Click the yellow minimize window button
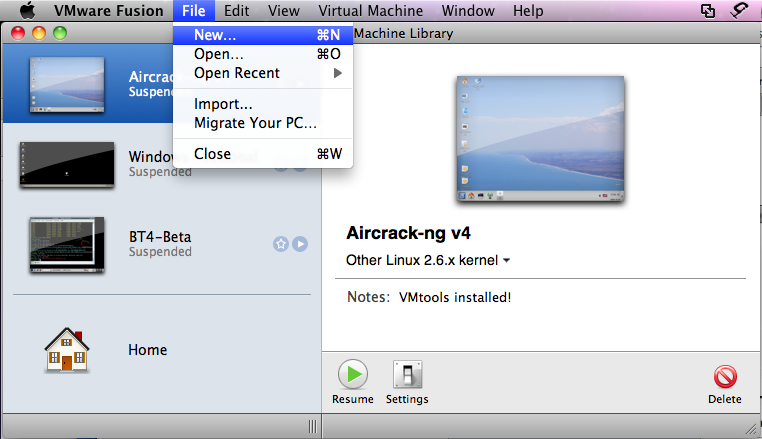Image resolution: width=762 pixels, height=439 pixels. click(x=39, y=33)
